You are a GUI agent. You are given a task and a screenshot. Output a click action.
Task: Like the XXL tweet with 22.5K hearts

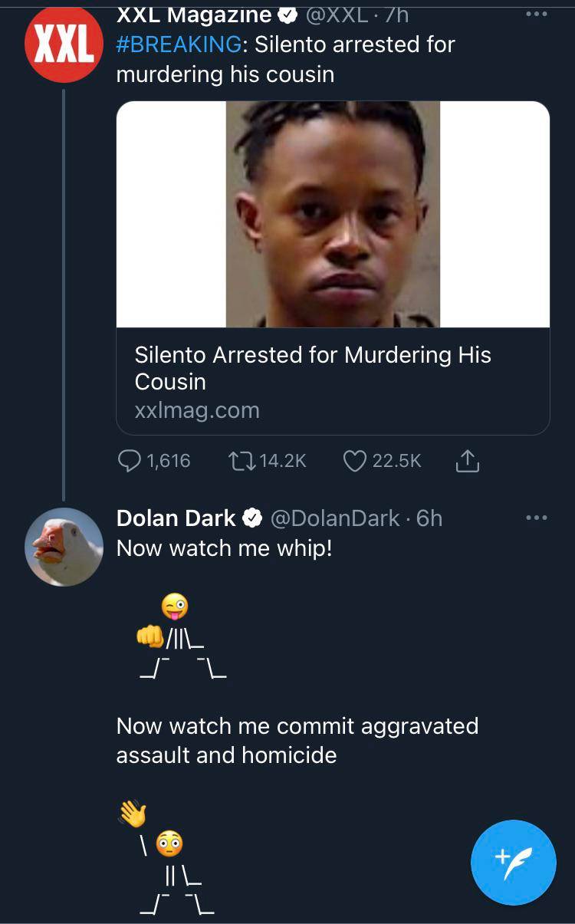click(354, 460)
